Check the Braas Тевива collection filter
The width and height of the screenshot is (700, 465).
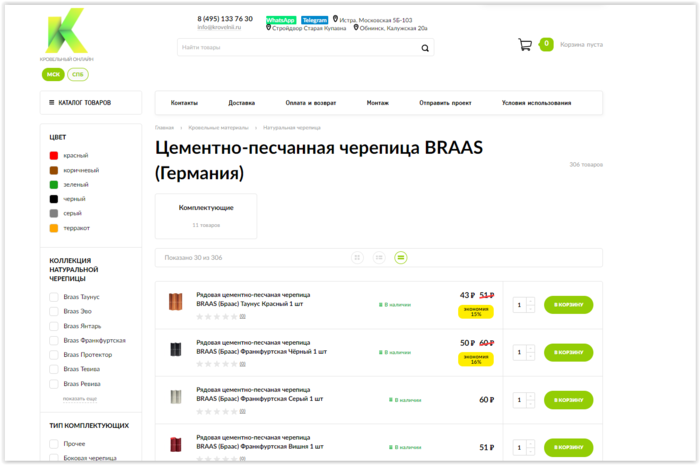click(x=54, y=369)
